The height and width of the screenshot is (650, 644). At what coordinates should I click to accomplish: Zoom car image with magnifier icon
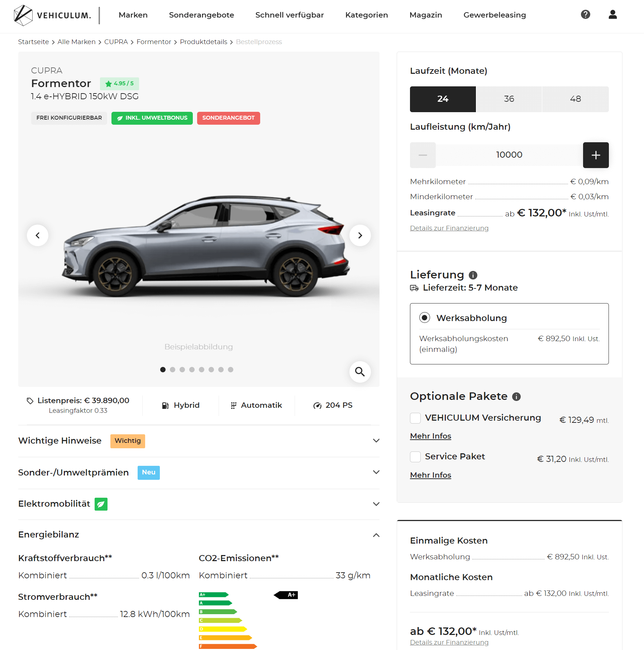tap(360, 372)
